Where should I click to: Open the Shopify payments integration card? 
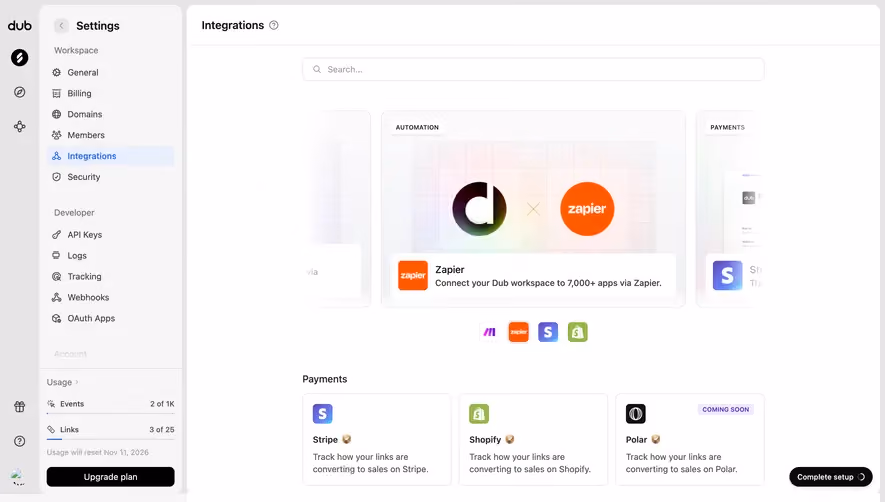tap(533, 439)
